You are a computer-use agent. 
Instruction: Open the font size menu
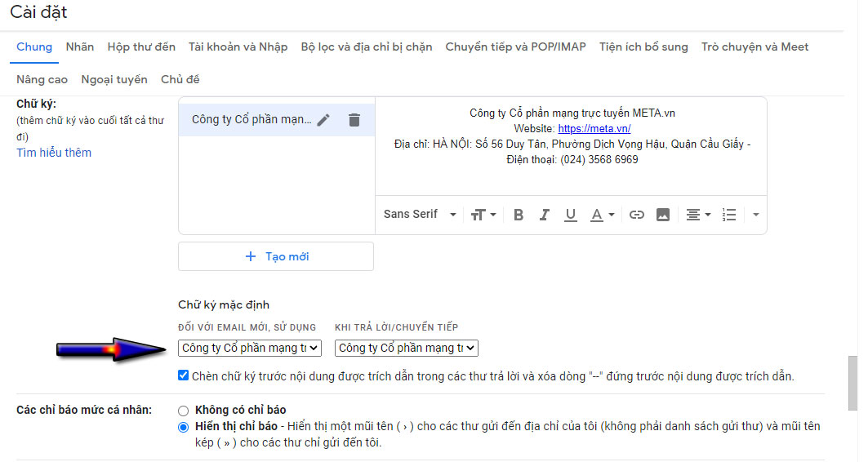click(x=483, y=215)
